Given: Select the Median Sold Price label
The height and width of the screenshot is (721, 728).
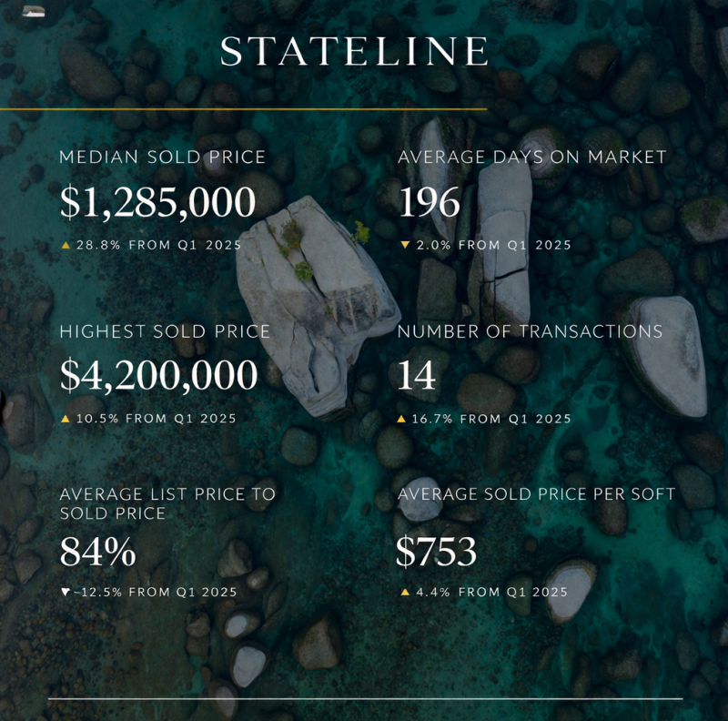Looking at the screenshot, I should point(163,157).
